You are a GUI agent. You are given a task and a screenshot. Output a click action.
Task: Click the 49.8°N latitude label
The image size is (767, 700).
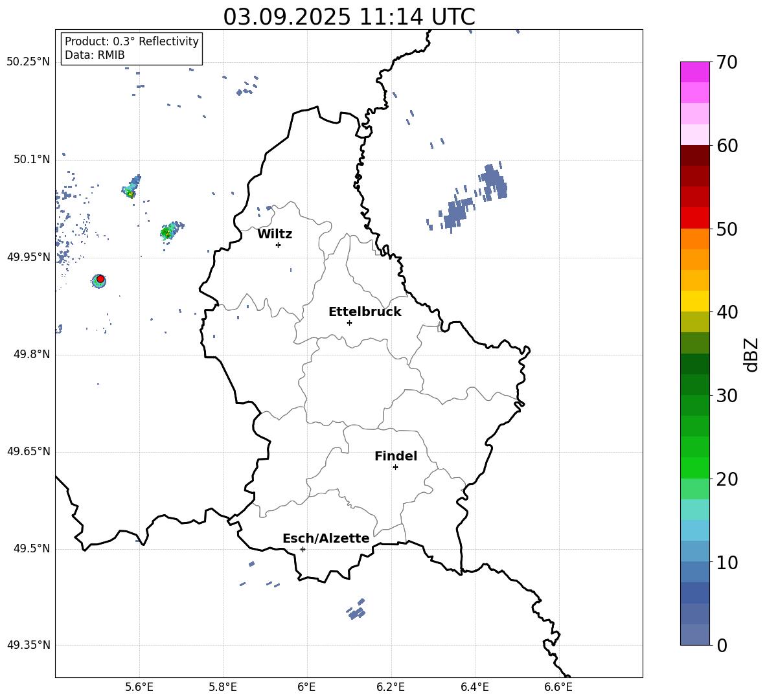pyautogui.click(x=32, y=354)
